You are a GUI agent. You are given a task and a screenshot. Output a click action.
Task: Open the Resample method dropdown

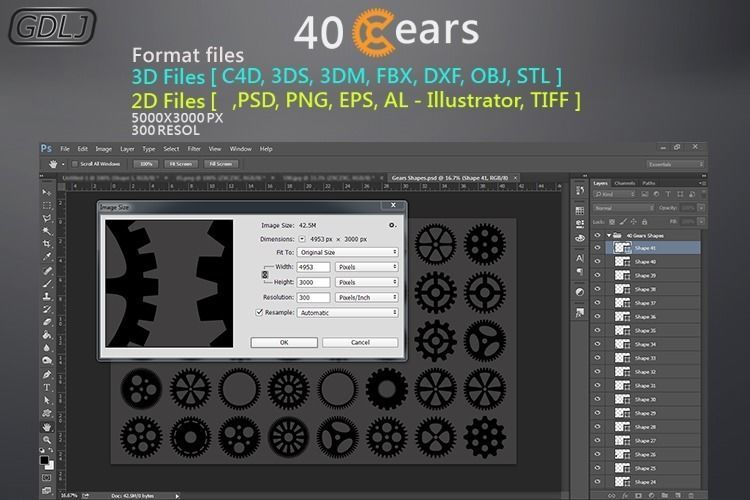pyautogui.click(x=347, y=312)
